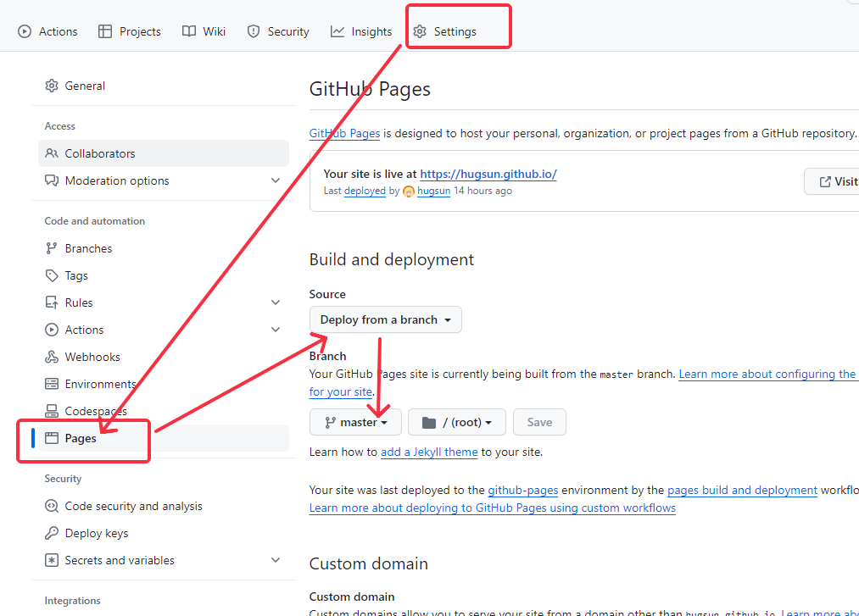The width and height of the screenshot is (859, 616).
Task: Switch to the Insights tab
Action: point(362,31)
